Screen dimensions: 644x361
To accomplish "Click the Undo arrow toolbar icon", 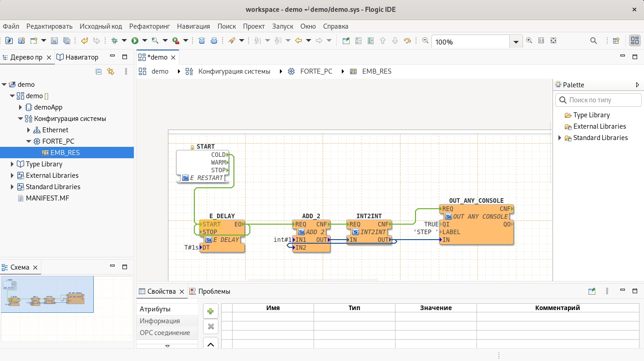I will tap(84, 41).
